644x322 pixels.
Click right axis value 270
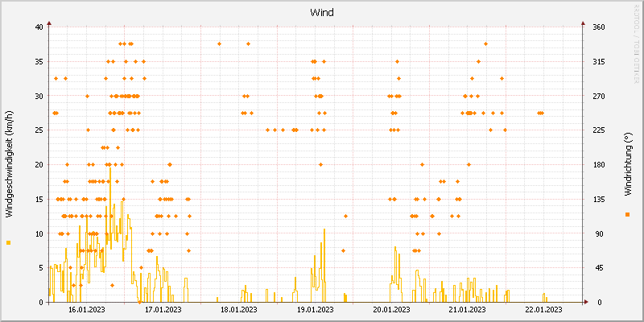click(599, 96)
